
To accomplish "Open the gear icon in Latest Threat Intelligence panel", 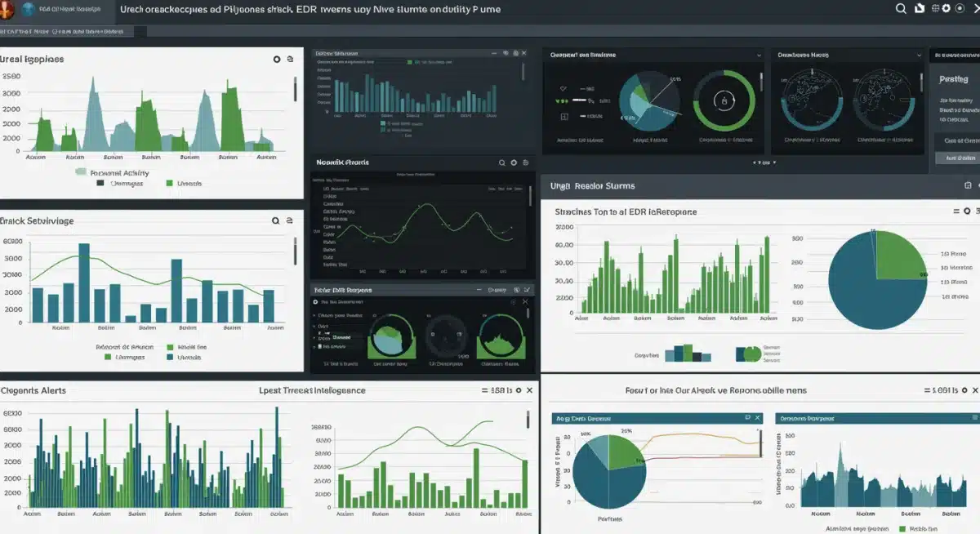I will point(518,391).
